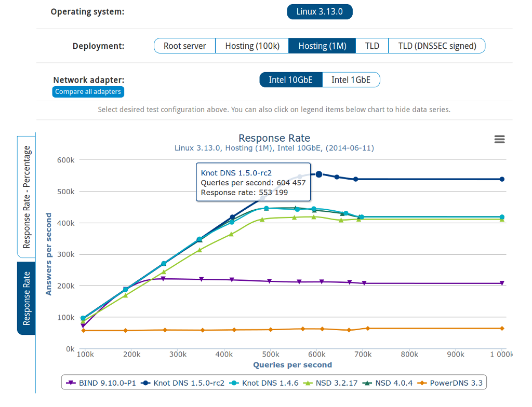
Task: Choose the Intel 10GbE network adapter
Action: coord(290,79)
